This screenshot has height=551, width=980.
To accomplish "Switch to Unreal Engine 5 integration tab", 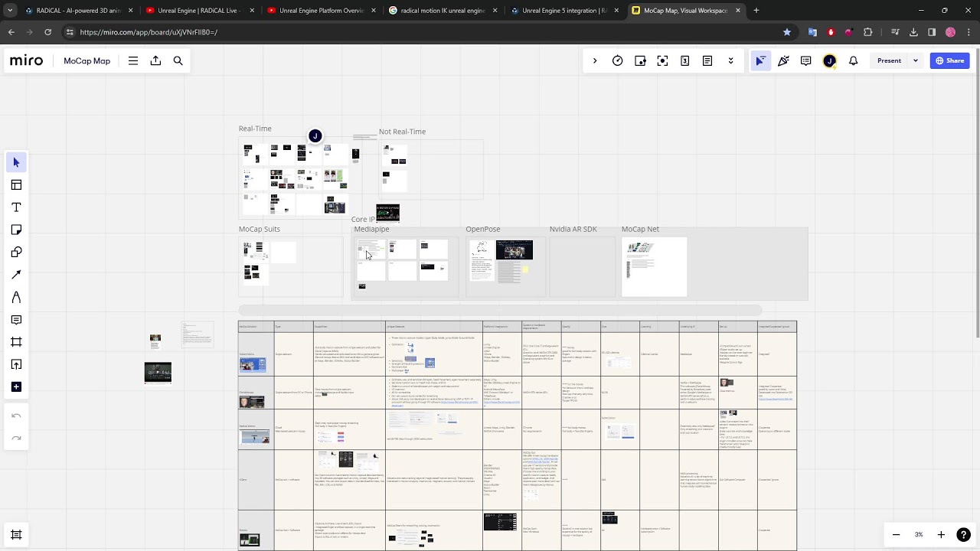I will tap(565, 11).
